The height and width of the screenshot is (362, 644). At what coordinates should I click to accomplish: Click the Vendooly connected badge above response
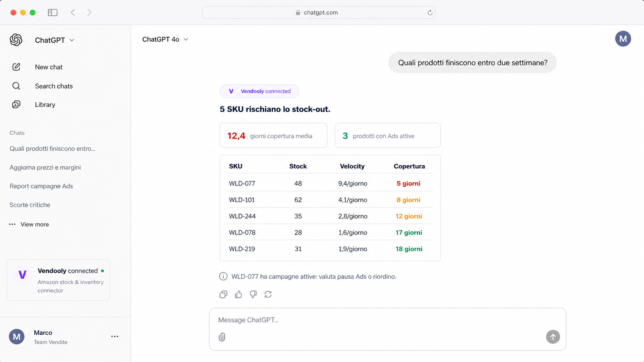259,91
